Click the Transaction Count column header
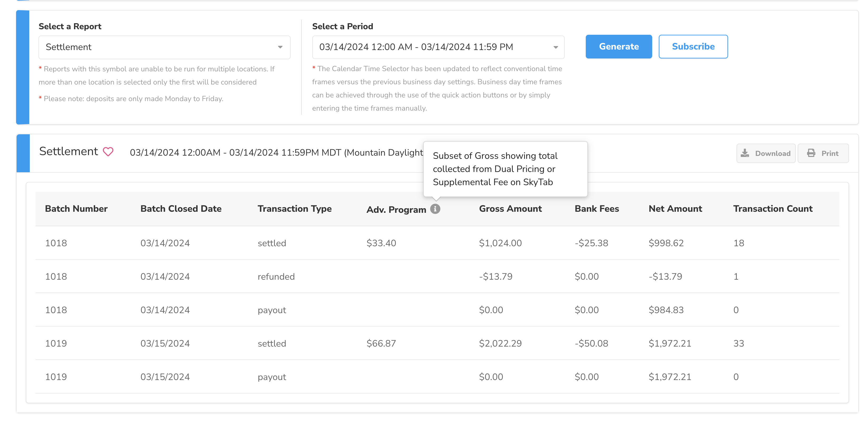 773,209
